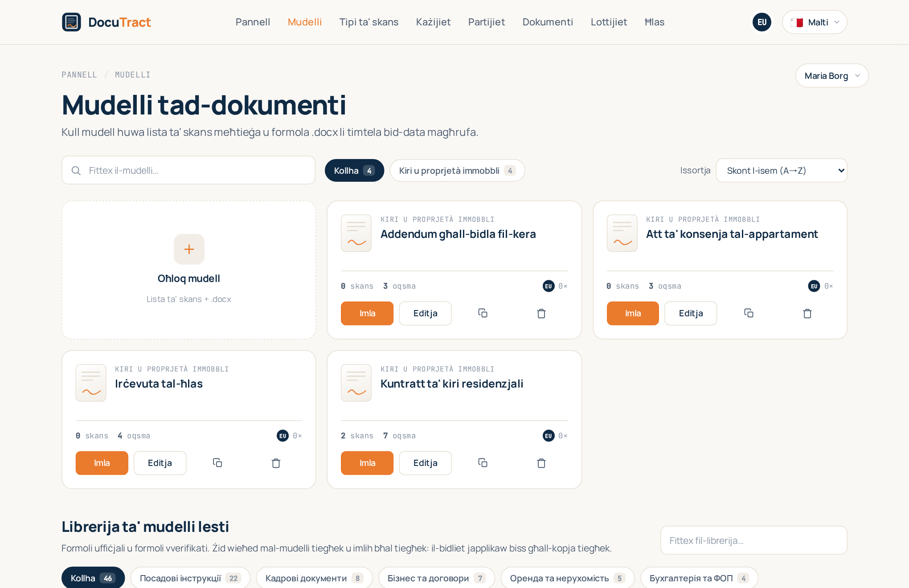The width and height of the screenshot is (909, 588).
Task: Duplicate the Att ta' konsenja tal-appartament template
Action: [749, 313]
